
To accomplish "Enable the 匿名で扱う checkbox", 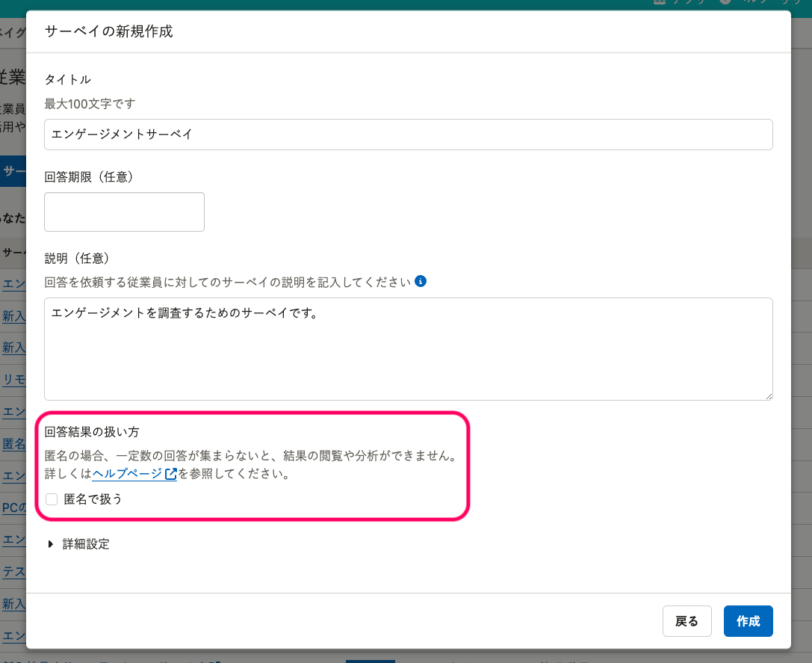I will tap(52, 499).
